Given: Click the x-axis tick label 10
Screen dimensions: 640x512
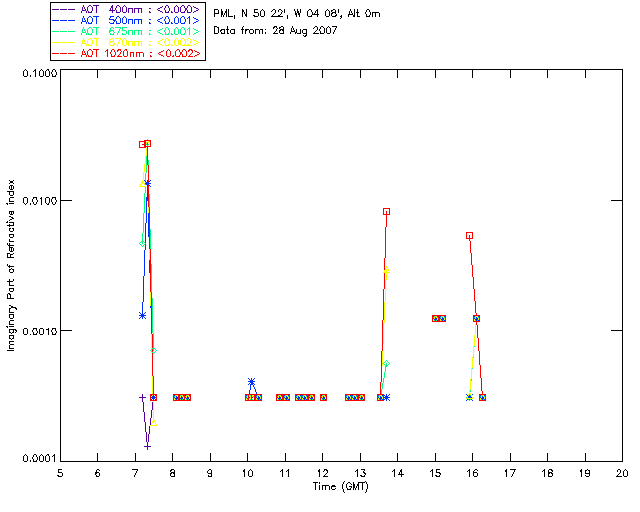Looking at the screenshot, I should (247, 473).
